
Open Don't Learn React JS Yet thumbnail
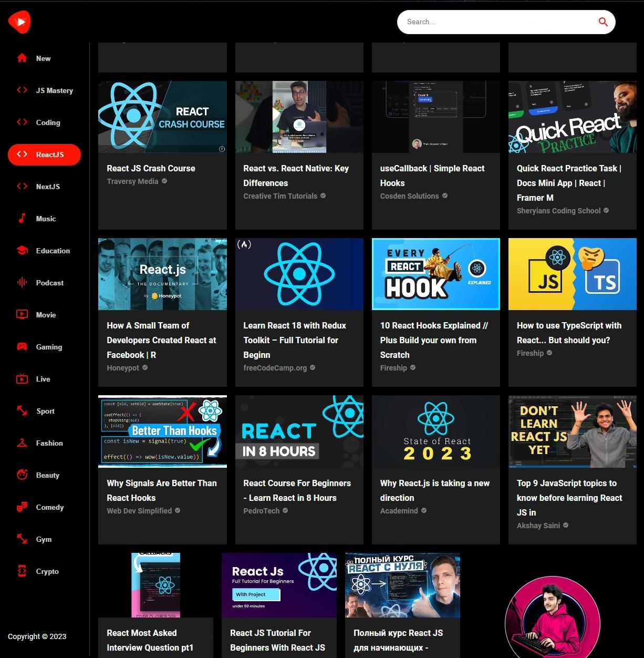[x=573, y=431]
